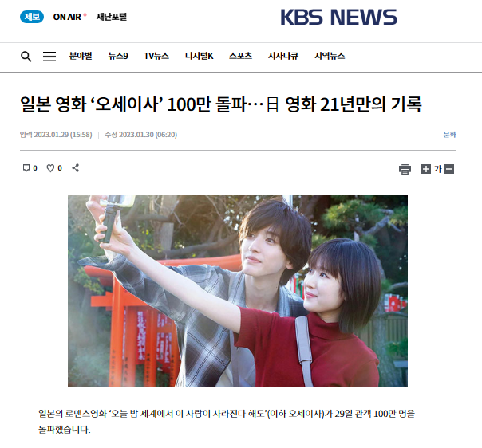Like the article with heart icon
482x448 pixels.
(50, 168)
